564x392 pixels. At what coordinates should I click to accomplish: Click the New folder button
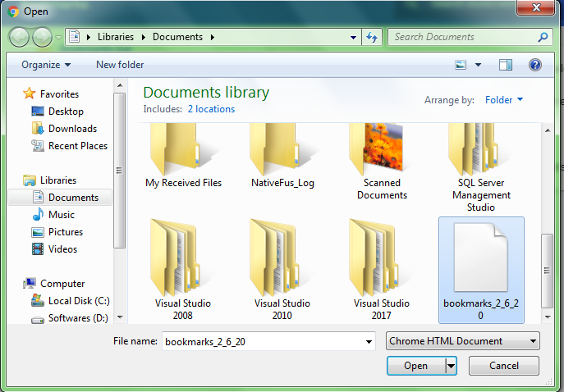[x=120, y=65]
